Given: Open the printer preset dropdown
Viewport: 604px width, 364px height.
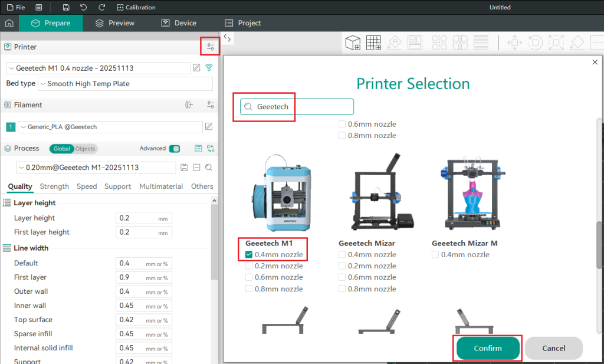Looking at the screenshot, I should (x=99, y=68).
